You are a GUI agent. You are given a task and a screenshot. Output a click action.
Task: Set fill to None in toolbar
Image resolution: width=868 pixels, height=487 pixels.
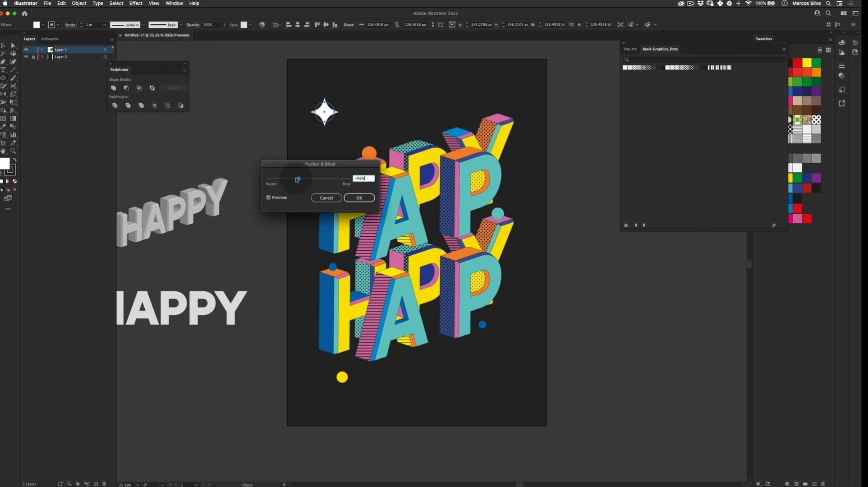14,181
